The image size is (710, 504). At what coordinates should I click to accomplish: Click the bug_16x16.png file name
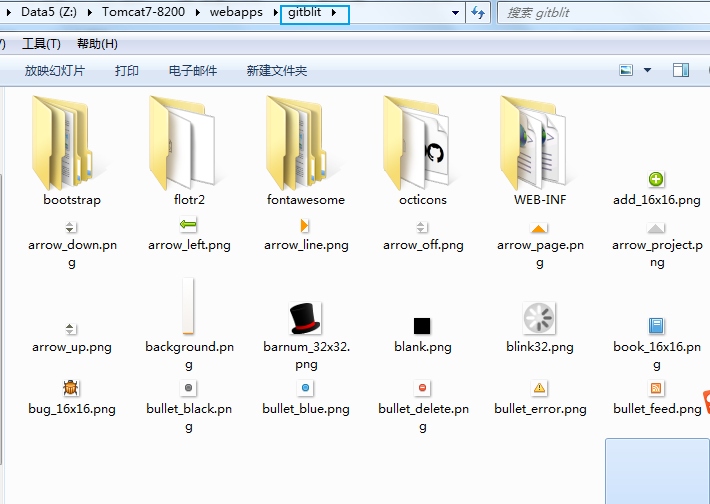tap(72, 409)
